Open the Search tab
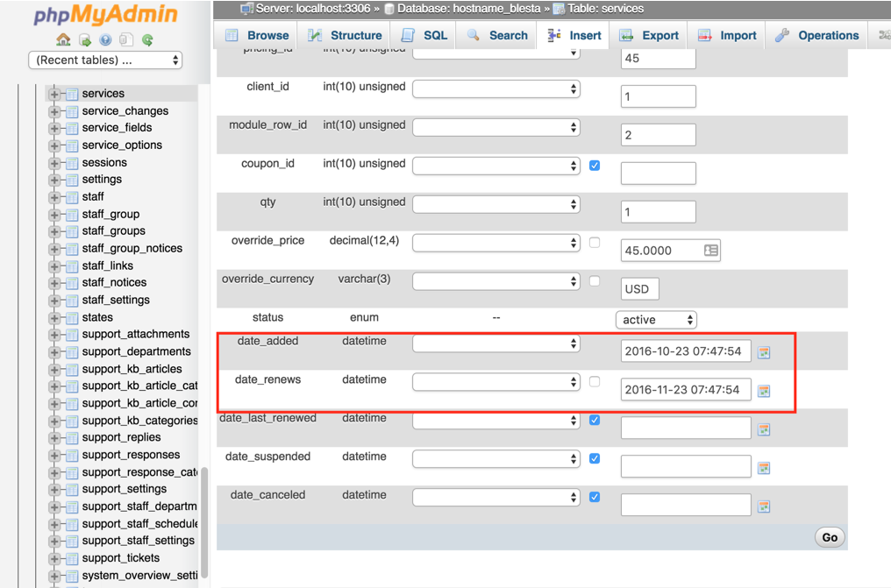The width and height of the screenshot is (891, 588). (497, 35)
